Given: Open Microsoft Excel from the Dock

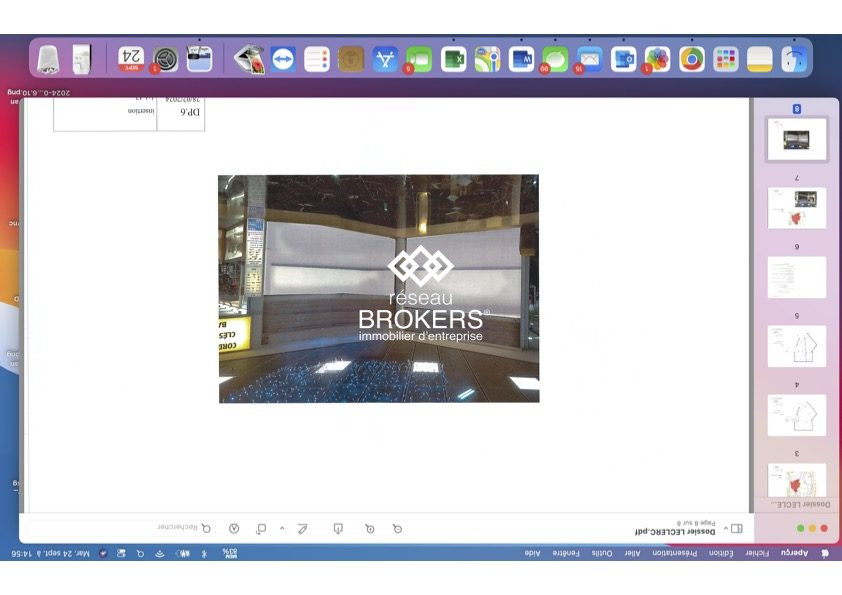Looking at the screenshot, I should coord(453,60).
